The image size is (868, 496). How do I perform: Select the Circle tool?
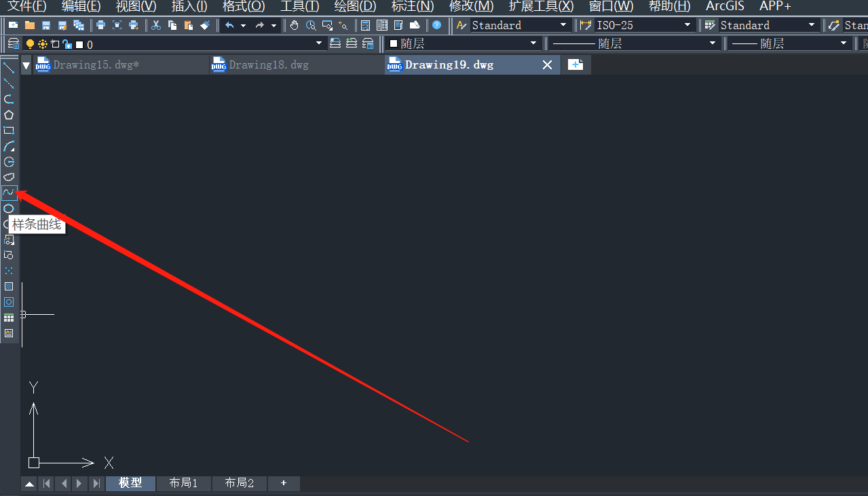9,161
